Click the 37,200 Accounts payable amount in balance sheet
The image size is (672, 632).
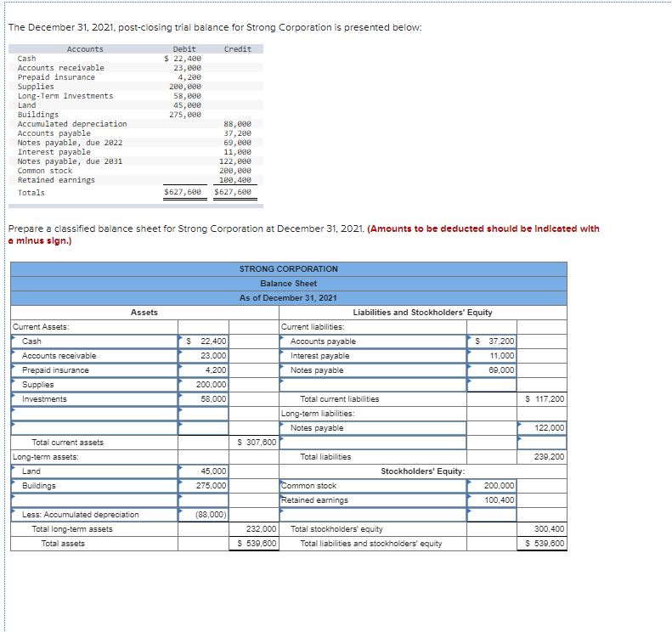(492, 341)
